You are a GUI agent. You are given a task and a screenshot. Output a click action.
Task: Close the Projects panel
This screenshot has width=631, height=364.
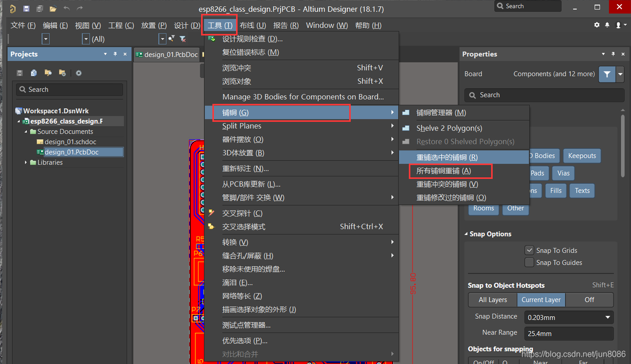(x=125, y=54)
